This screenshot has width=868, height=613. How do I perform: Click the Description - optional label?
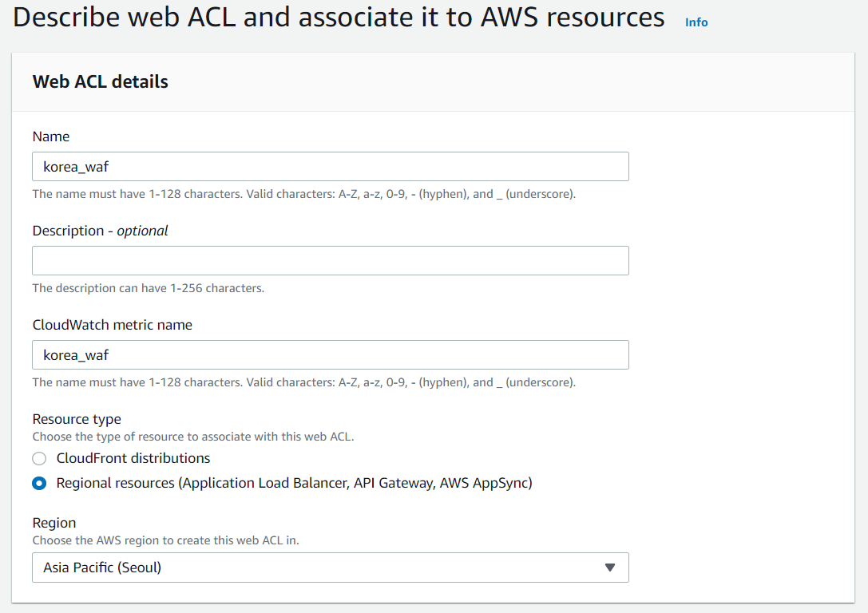coord(101,231)
